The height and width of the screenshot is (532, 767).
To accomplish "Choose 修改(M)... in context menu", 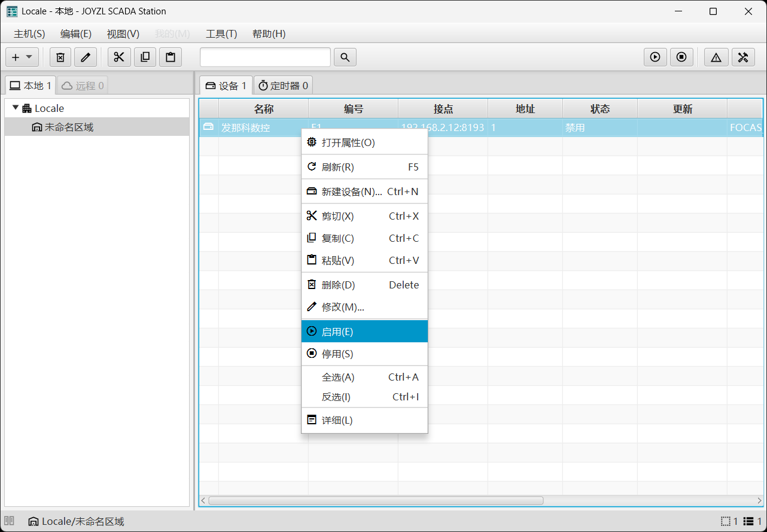I will pyautogui.click(x=364, y=307).
